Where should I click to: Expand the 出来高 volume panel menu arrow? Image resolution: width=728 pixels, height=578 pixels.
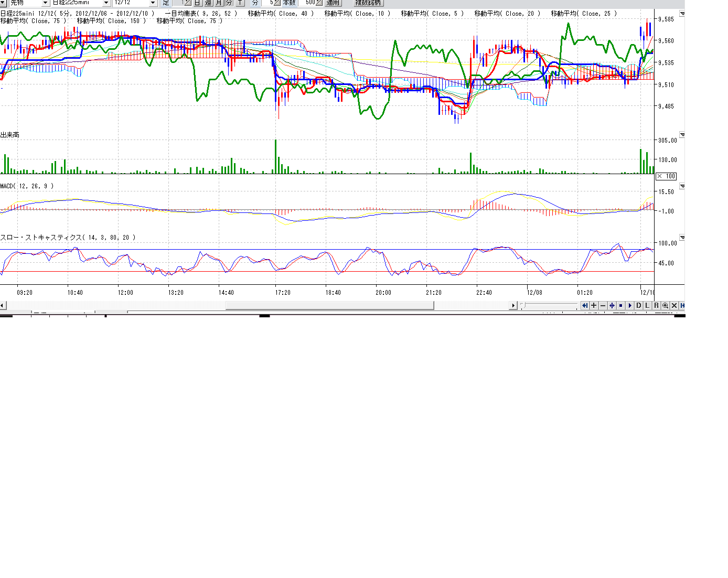682,135
